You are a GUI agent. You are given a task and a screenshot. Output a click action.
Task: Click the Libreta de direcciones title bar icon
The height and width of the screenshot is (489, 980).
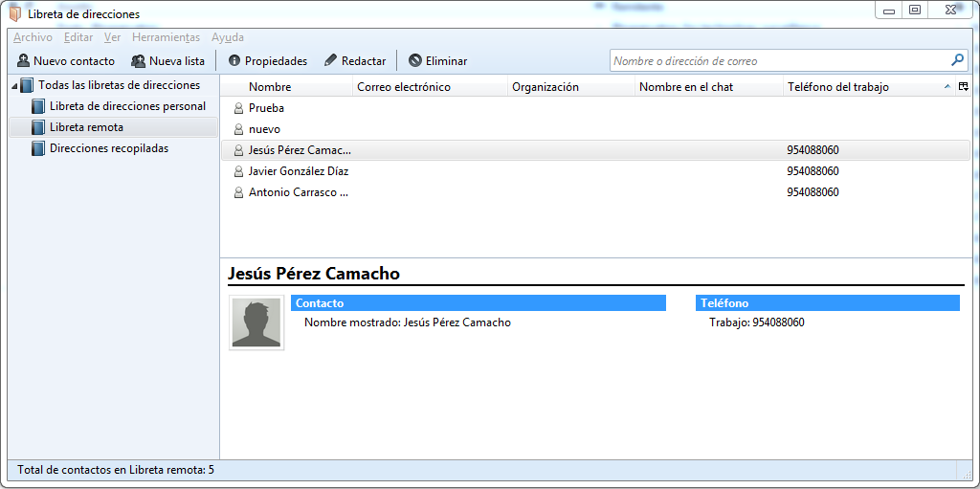point(15,13)
